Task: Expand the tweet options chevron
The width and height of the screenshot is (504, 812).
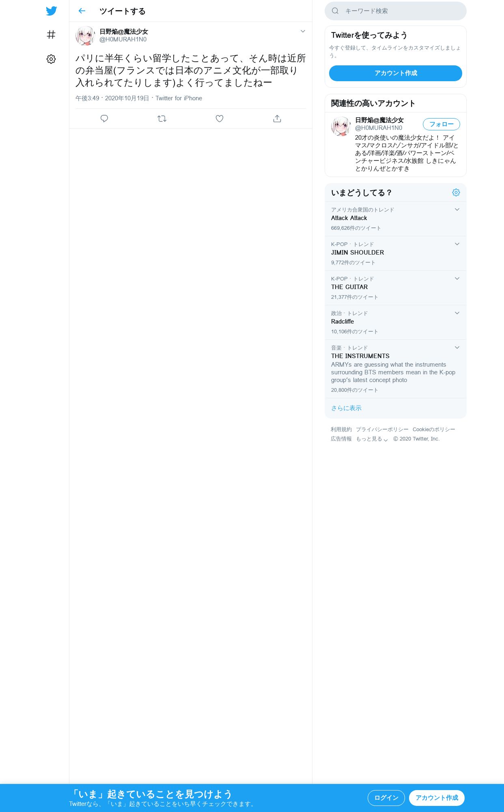Action: 303,31
